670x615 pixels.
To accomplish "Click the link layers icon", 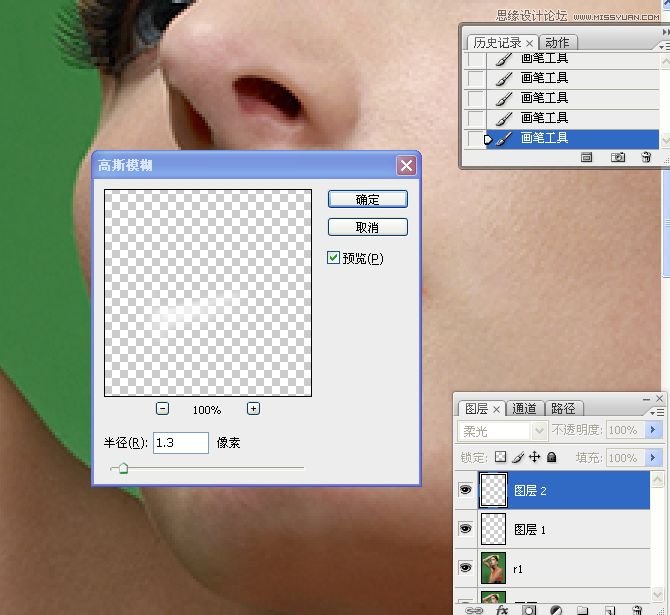I will point(474,610).
